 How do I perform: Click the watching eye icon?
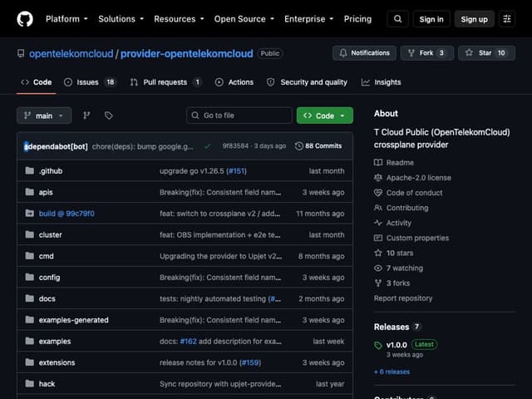pos(378,268)
